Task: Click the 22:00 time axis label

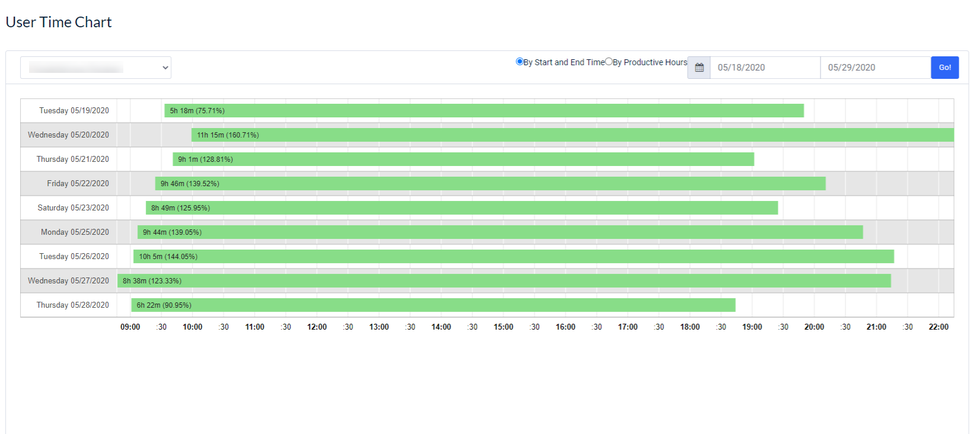Action: tap(938, 327)
